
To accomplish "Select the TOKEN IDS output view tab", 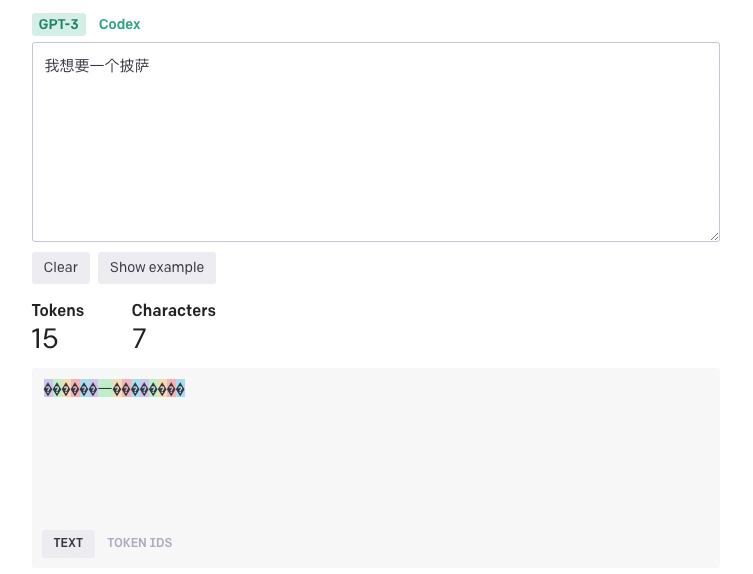I will click(x=139, y=543).
